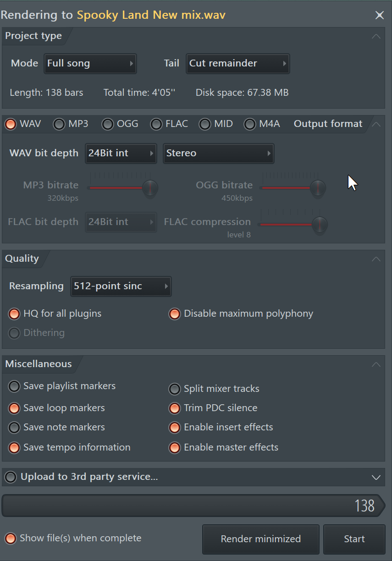The width and height of the screenshot is (392, 561).
Task: Enable the FLAC output format
Action: pyautogui.click(x=157, y=124)
